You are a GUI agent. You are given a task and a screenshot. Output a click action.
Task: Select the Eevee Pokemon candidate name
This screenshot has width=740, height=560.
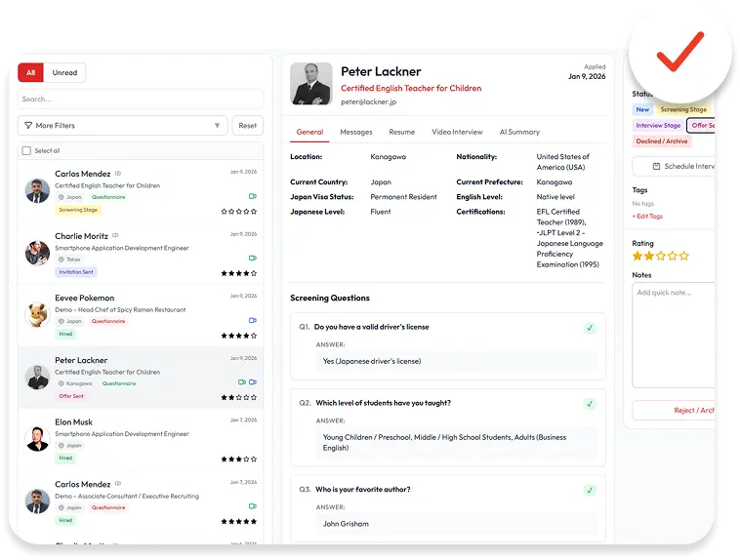pos(85,299)
